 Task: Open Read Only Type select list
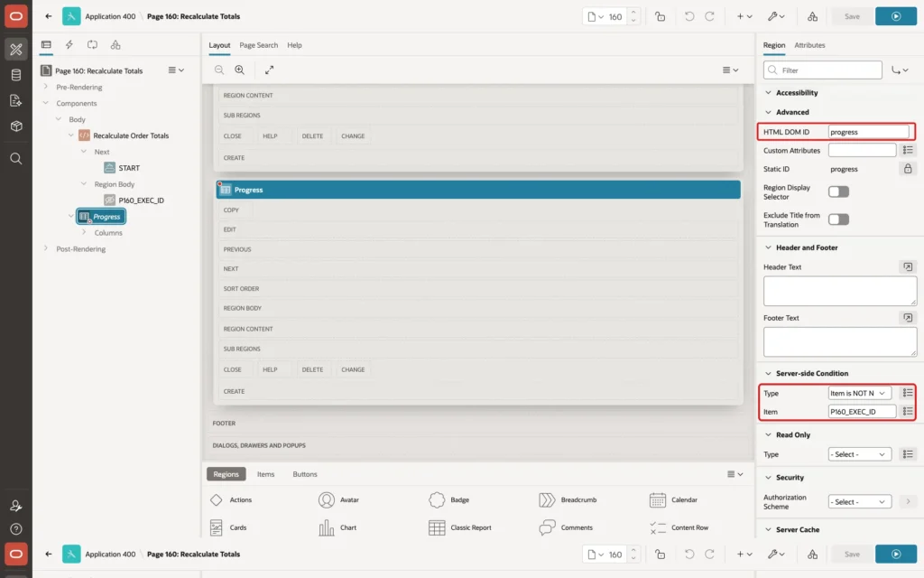click(859, 454)
